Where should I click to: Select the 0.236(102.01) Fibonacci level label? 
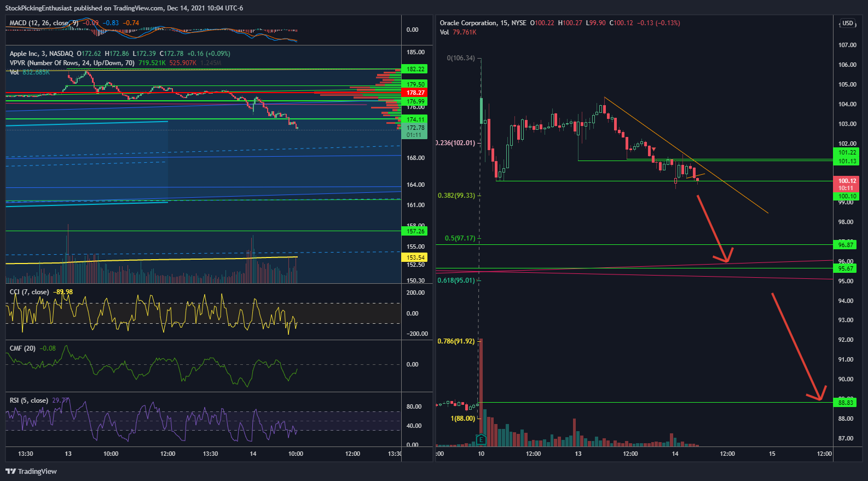tap(456, 143)
